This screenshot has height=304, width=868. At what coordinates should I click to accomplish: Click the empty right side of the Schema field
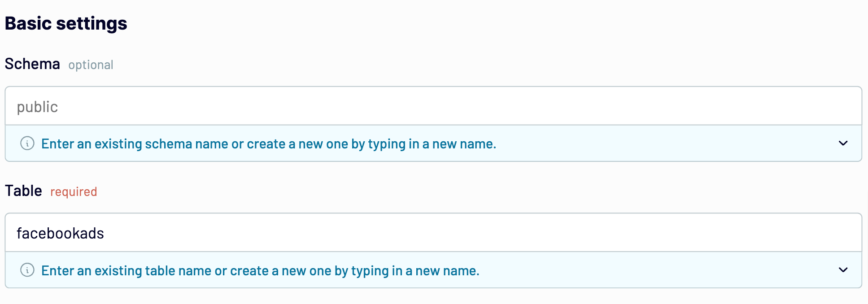[673, 106]
